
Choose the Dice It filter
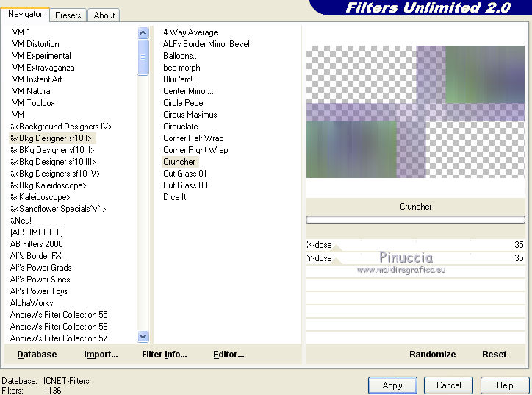point(175,197)
